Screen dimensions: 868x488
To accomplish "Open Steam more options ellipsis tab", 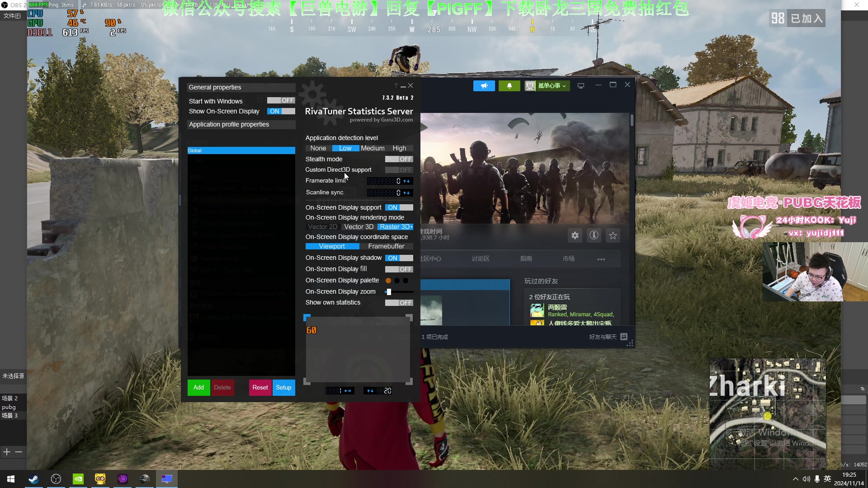I will point(601,259).
